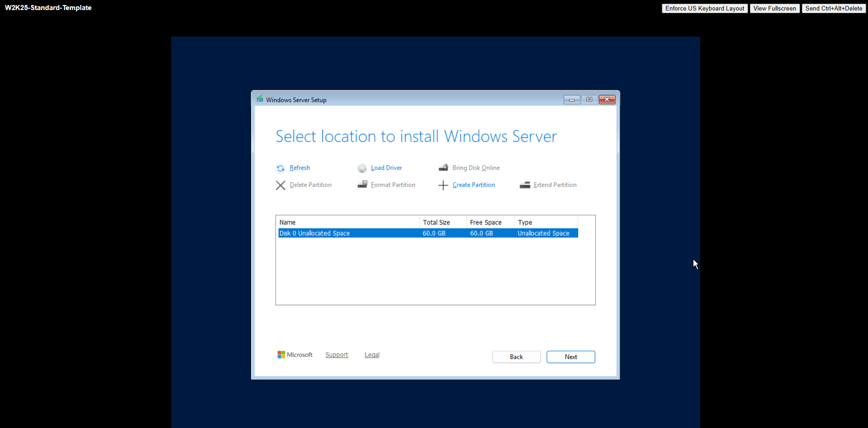The width and height of the screenshot is (868, 428).
Task: Click the Create Partition plus icon
Action: click(x=443, y=185)
